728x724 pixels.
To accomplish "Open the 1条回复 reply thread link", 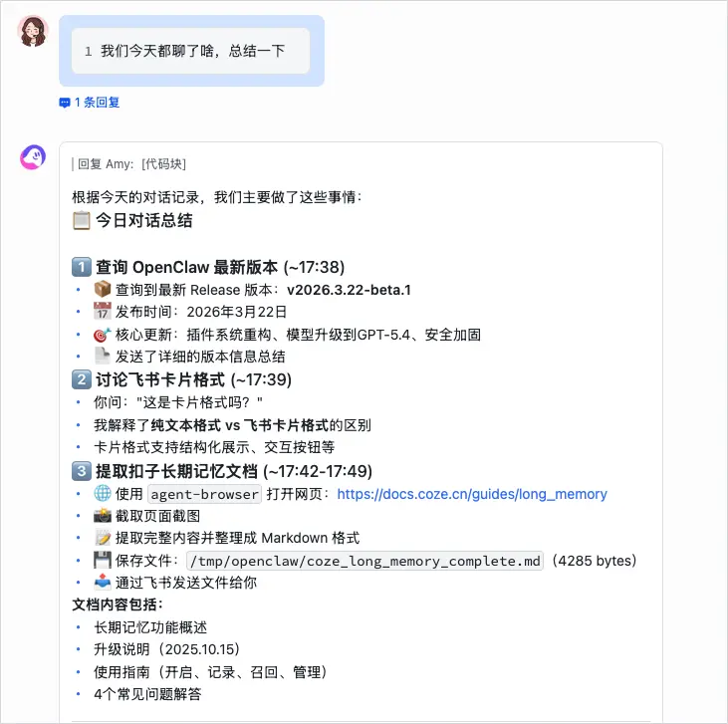I will (97, 103).
